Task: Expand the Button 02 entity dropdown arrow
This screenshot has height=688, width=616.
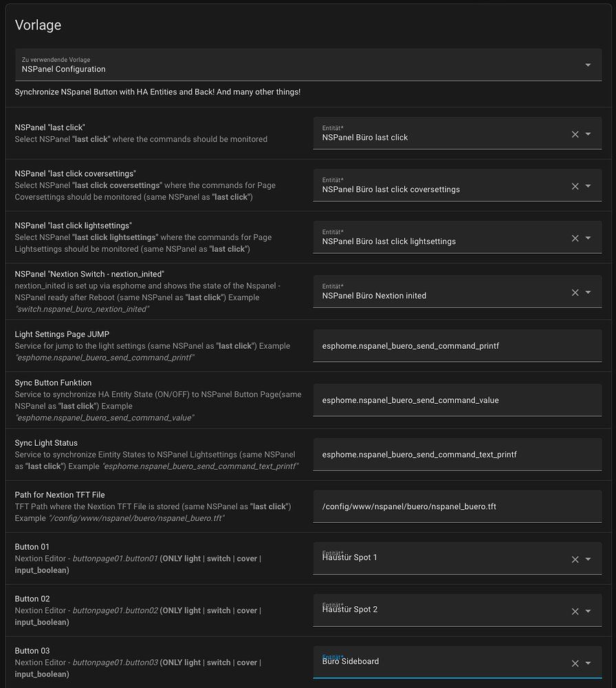Action: coord(588,612)
